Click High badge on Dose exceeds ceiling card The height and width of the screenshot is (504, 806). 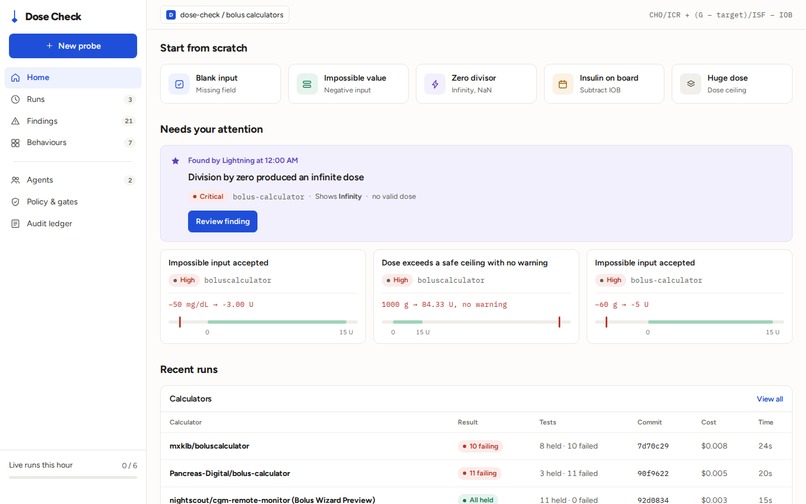tap(397, 280)
